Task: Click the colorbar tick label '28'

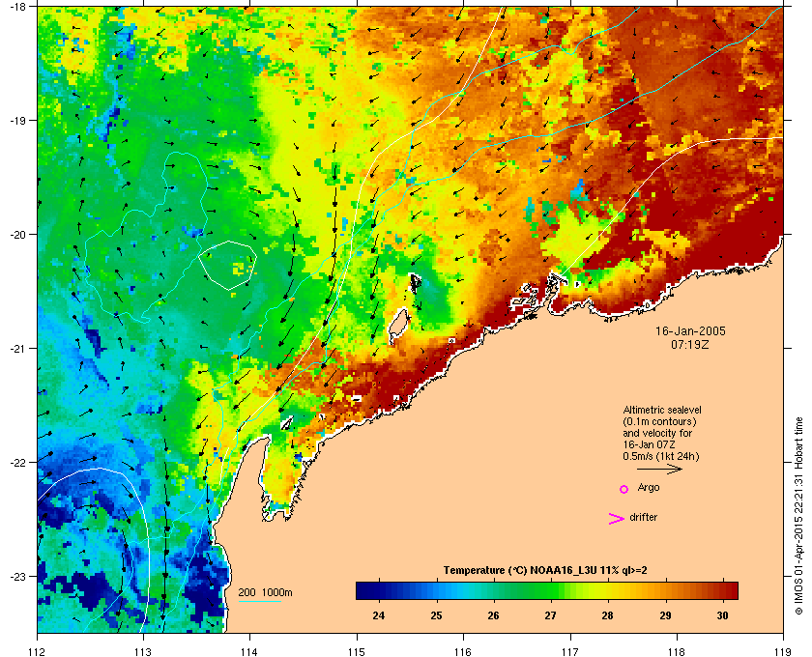Action: pos(607,615)
